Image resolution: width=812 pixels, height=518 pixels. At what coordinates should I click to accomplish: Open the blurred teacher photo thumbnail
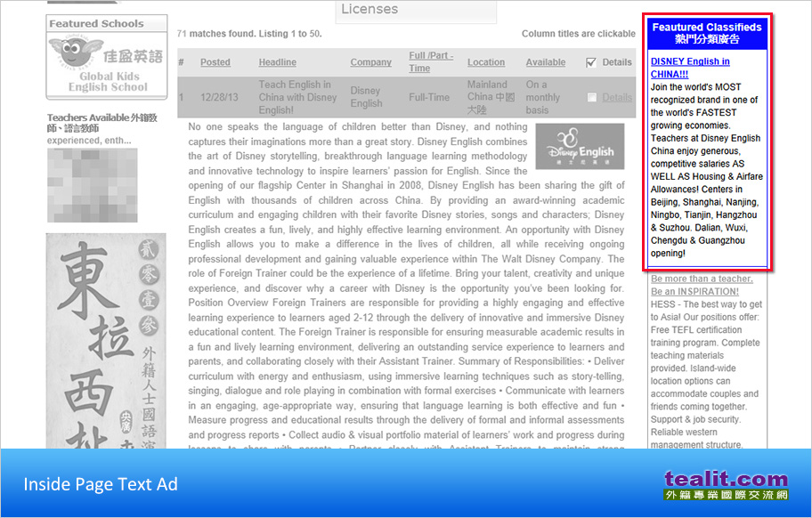(92, 185)
